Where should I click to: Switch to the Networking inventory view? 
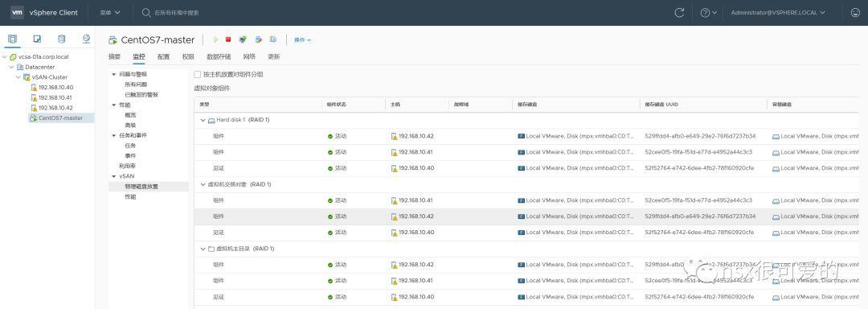tap(86, 39)
